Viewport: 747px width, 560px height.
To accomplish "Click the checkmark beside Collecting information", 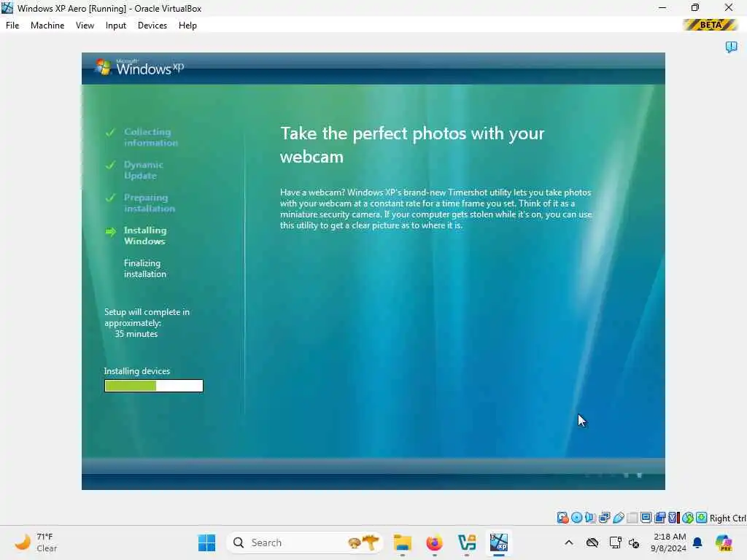I will 111,133.
